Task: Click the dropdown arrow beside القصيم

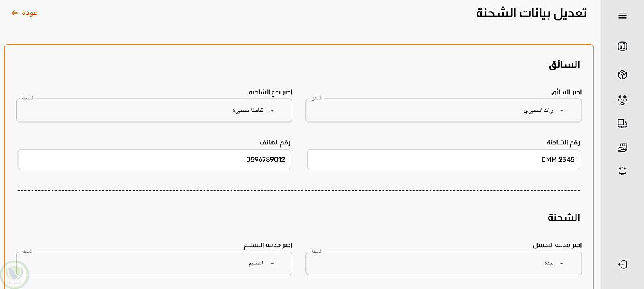Action: (x=272, y=264)
